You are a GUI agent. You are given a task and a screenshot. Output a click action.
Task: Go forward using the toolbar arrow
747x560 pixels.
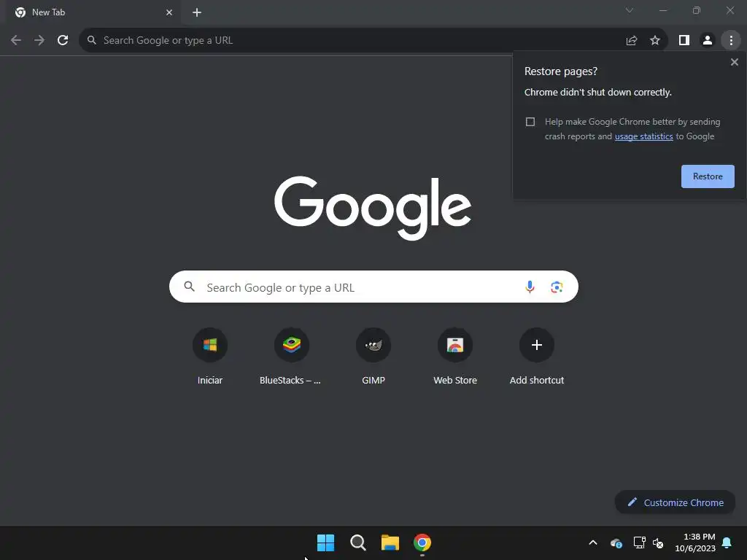pyautogui.click(x=39, y=41)
